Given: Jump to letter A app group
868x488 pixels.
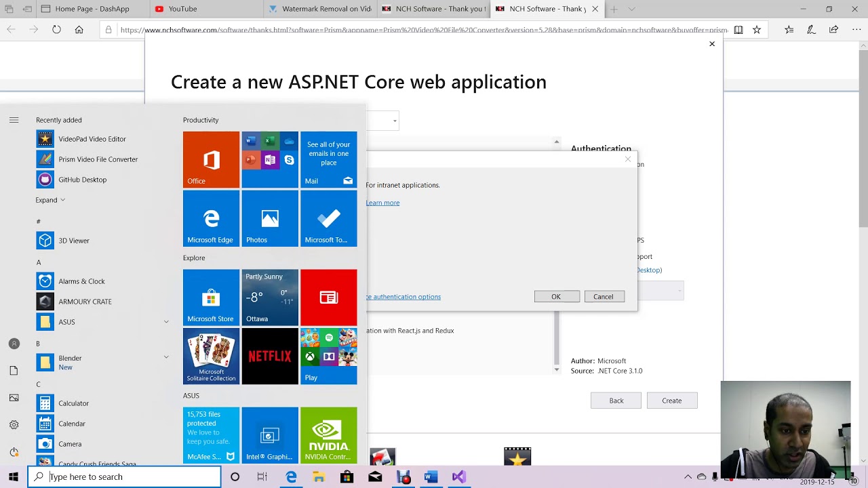Looking at the screenshot, I should coord(39,262).
